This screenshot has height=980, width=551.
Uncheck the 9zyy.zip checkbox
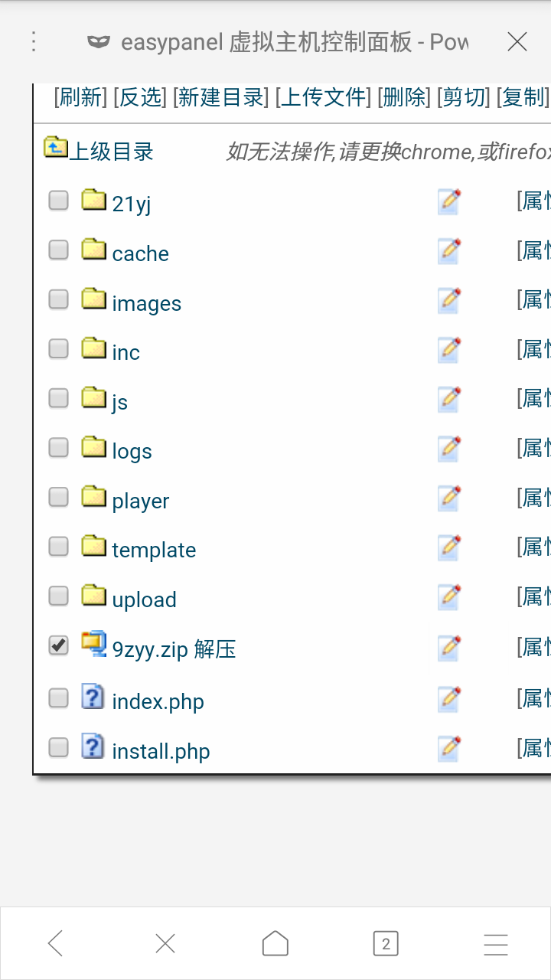[58, 645]
